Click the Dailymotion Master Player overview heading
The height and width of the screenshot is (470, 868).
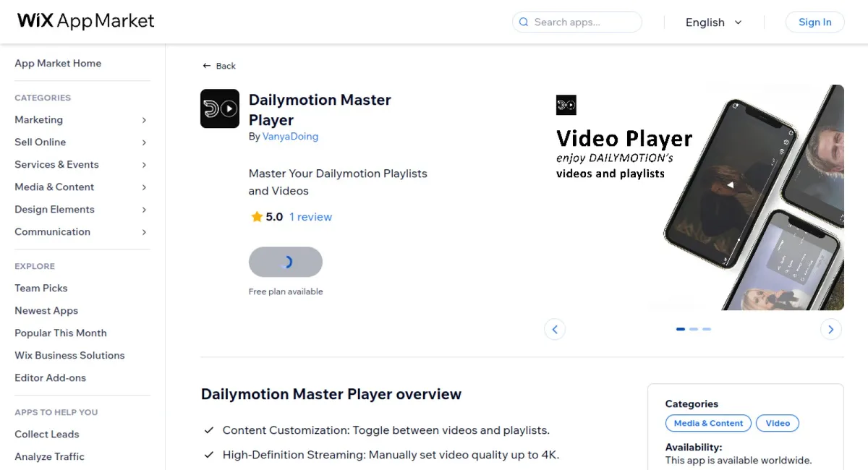[x=331, y=395]
